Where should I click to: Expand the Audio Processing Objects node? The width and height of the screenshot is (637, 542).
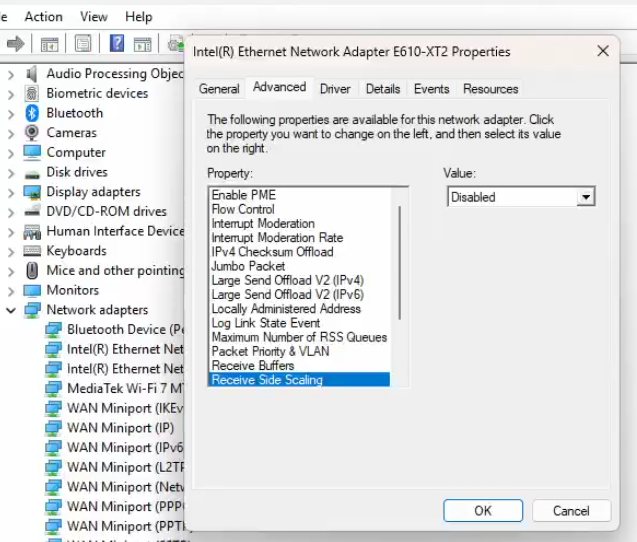11,75
